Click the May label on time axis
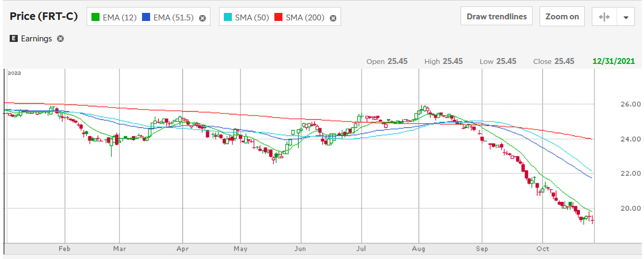644x259 pixels. tap(240, 249)
